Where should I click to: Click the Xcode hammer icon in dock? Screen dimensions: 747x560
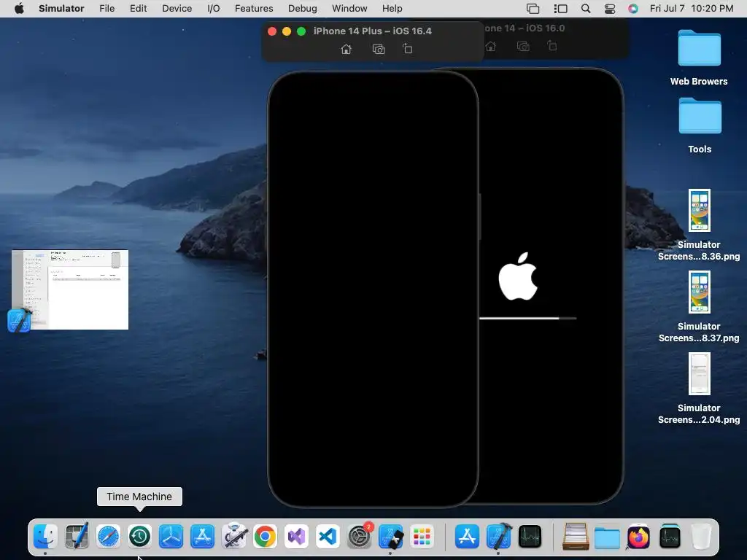499,537
